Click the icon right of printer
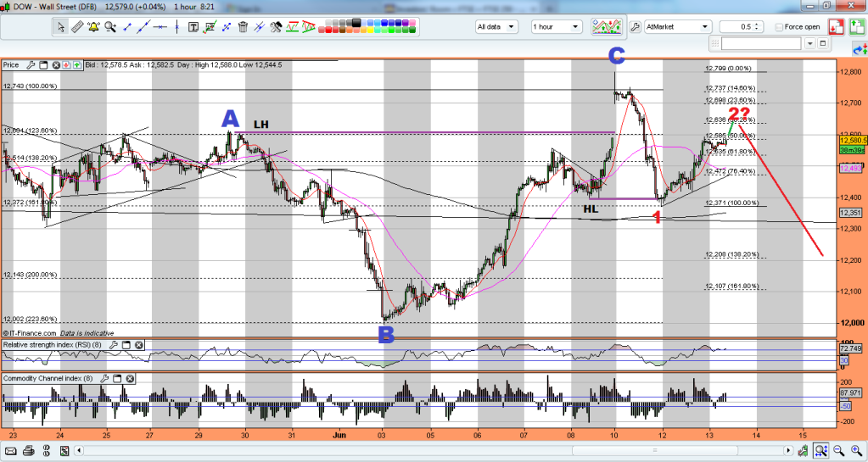The height and width of the screenshot is (462, 868). pos(47,451)
